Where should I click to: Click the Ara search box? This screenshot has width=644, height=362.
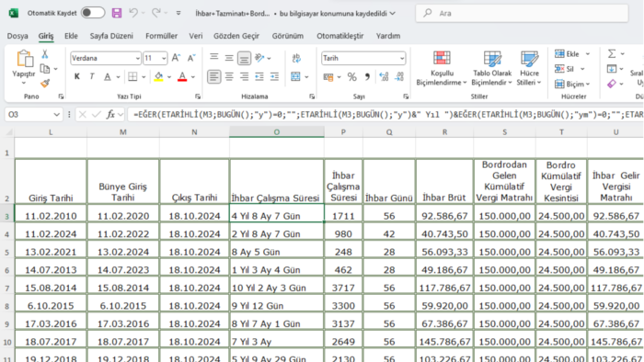click(x=522, y=13)
